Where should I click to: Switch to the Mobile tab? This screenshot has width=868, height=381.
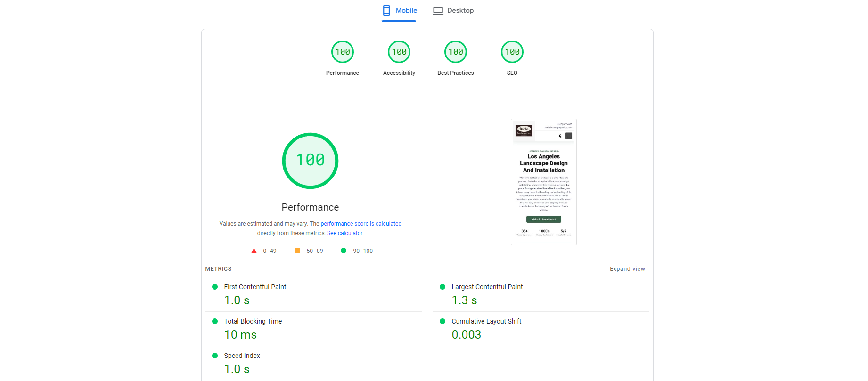coord(400,10)
